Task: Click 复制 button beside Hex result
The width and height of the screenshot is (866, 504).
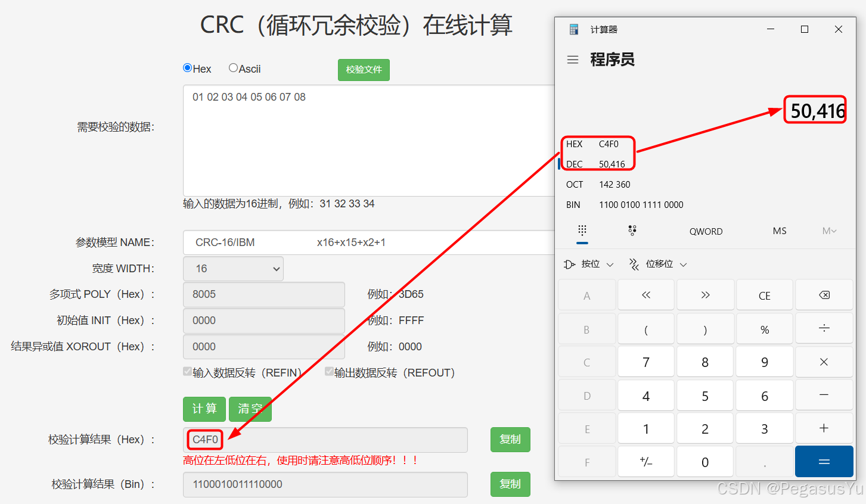Action: tap(510, 440)
